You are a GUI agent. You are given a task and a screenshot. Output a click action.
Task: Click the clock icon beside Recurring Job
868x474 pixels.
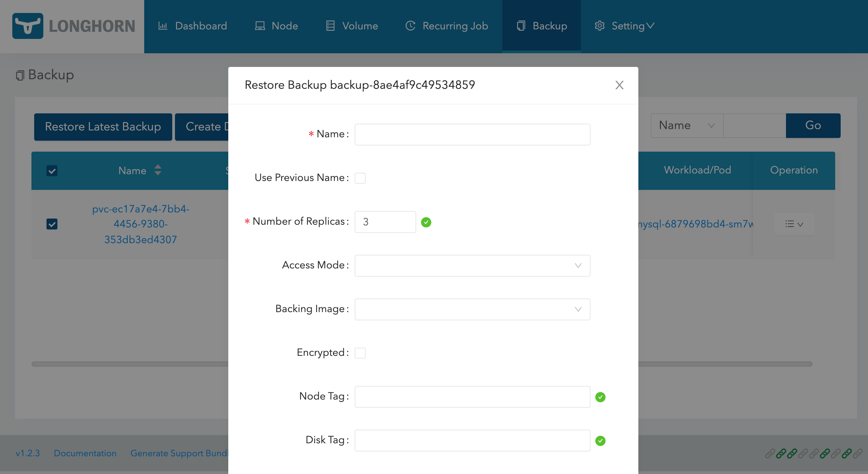[x=410, y=26]
